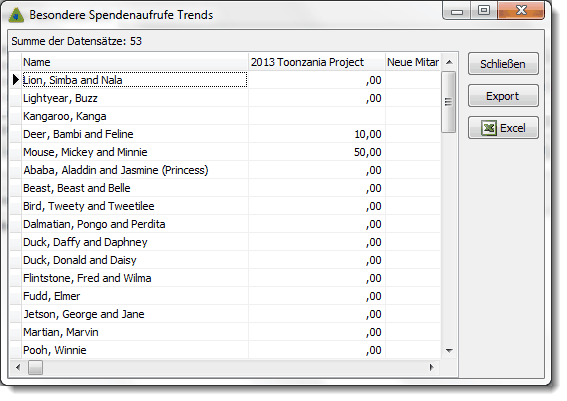Click the horizontal scrollbar right arrow
Viewport: 567px width, 401px height.
tap(432, 367)
